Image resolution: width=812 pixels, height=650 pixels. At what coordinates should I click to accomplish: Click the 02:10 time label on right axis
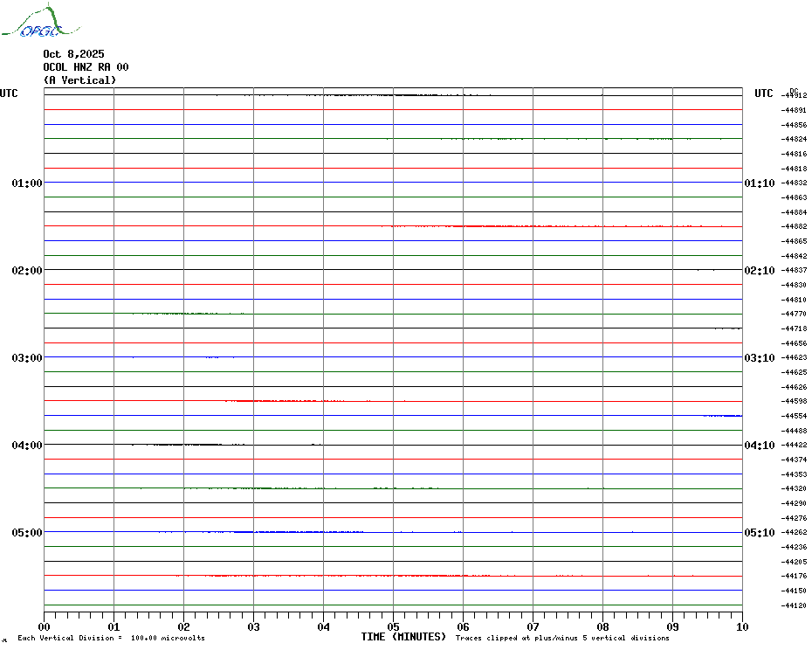(x=759, y=271)
